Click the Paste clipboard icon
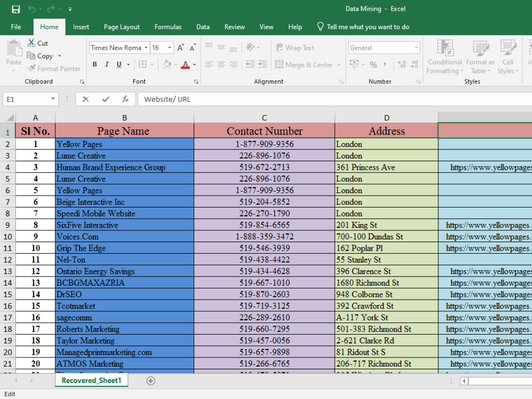Image resolution: width=532 pixels, height=399 pixels. point(14,48)
